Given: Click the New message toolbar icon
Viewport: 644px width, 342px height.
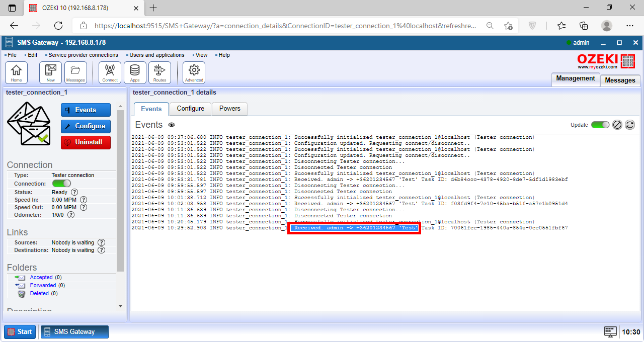Looking at the screenshot, I should tap(50, 72).
